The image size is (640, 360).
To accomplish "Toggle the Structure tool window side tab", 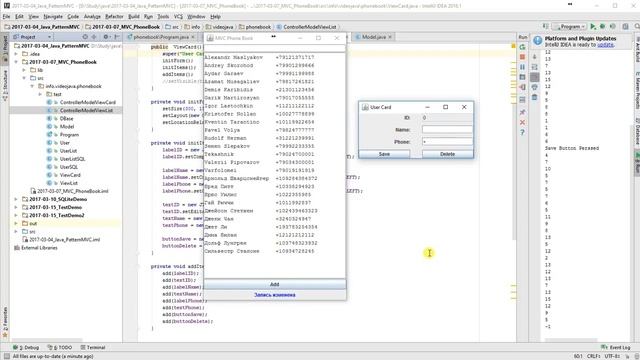I will [x=5, y=85].
